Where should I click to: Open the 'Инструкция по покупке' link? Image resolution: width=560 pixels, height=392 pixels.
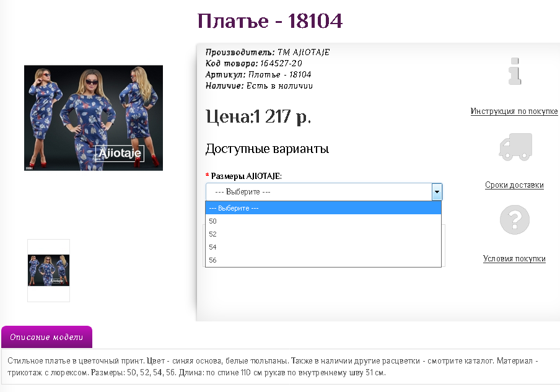point(514,111)
